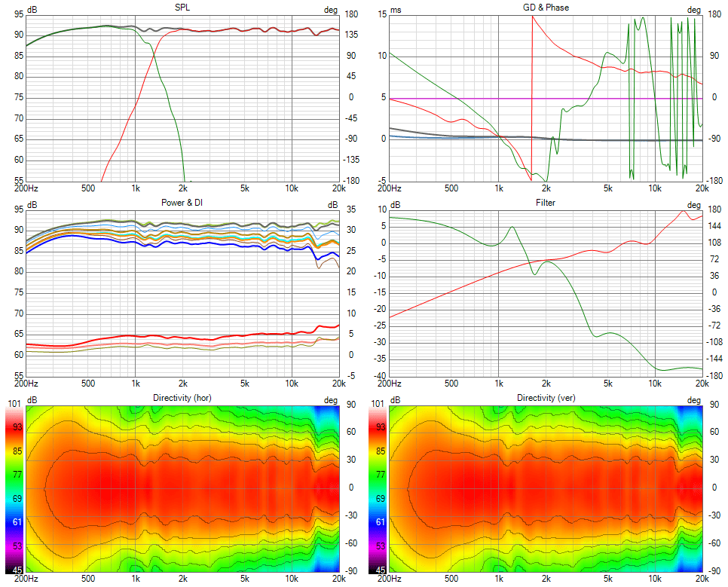Click the horizontal directivity heatmap

pyautogui.click(x=182, y=488)
